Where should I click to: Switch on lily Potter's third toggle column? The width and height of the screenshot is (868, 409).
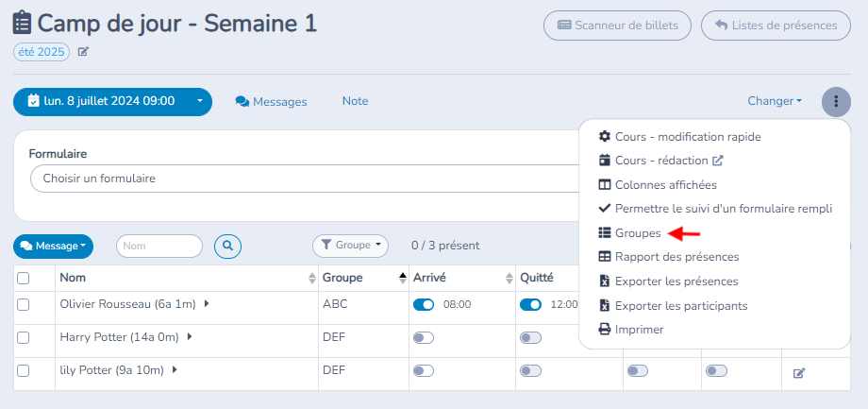coord(638,371)
